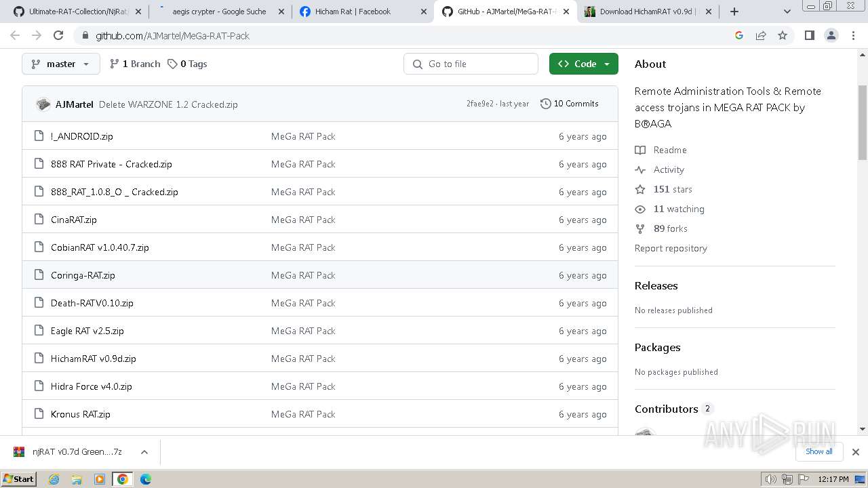Click the AJMartel avatar in commit bar
This screenshot has width=868, height=488.
43,104
